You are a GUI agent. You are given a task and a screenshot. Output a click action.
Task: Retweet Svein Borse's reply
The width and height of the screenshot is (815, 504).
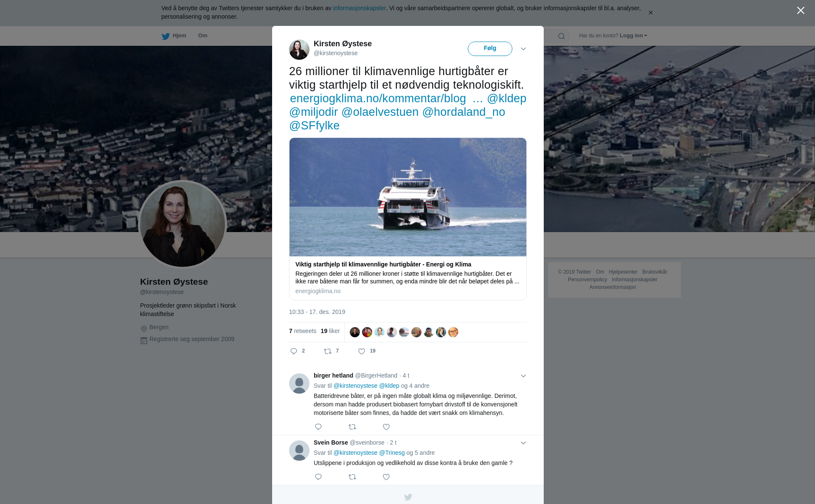point(352,477)
